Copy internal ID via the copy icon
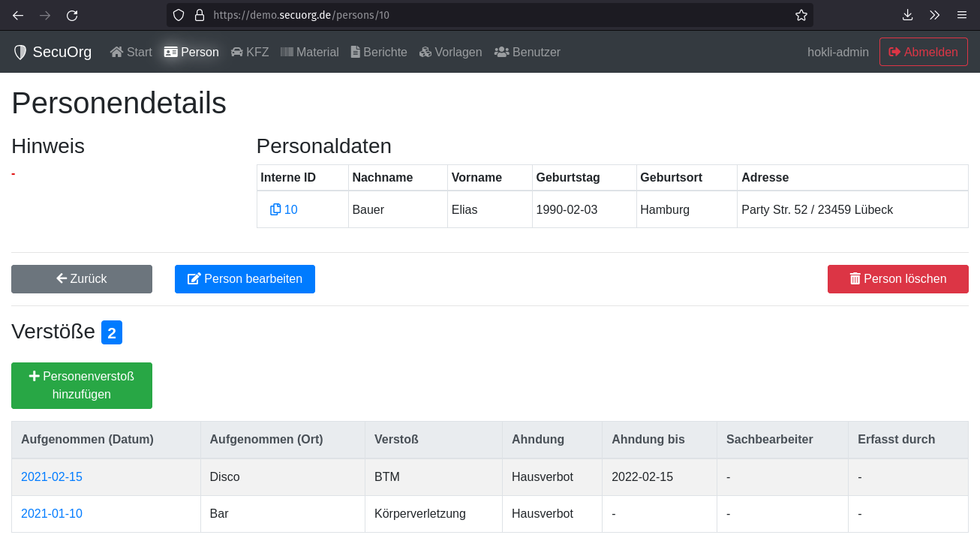Image resolution: width=980 pixels, height=544 pixels. coord(275,209)
